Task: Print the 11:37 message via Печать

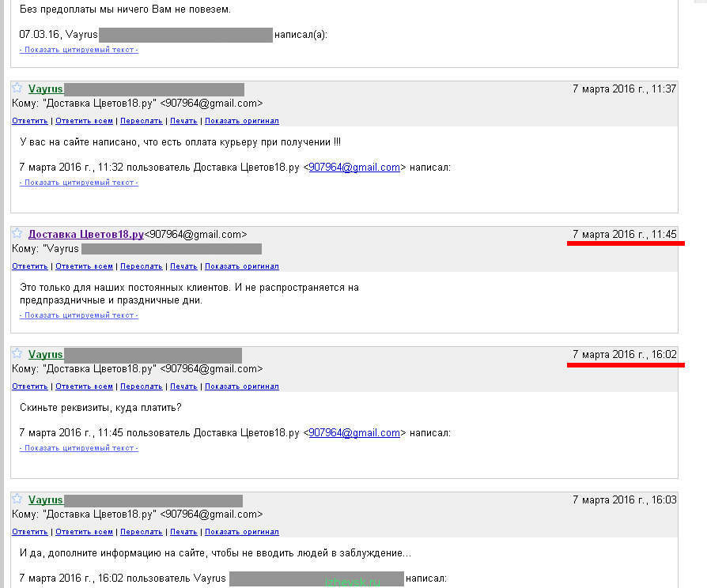Action: (183, 121)
